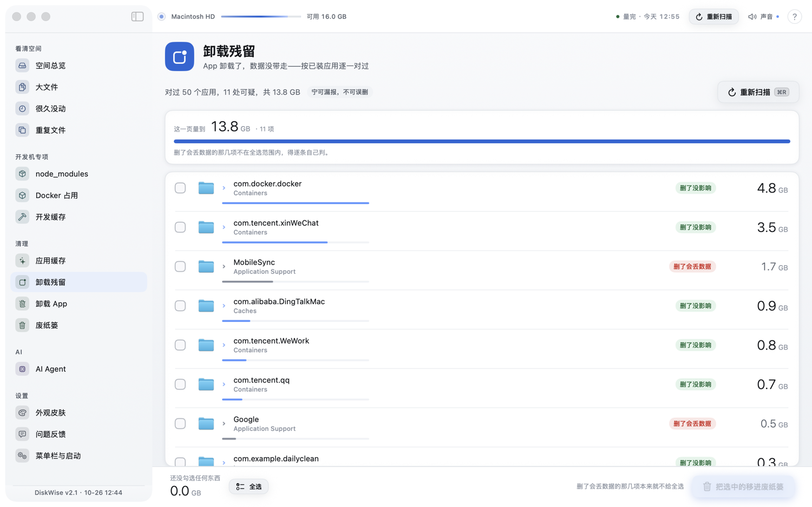Viewport: 812px width, 507px height.
Task: Expand the com.tencent.WeWork row chevron
Action: coord(224,345)
